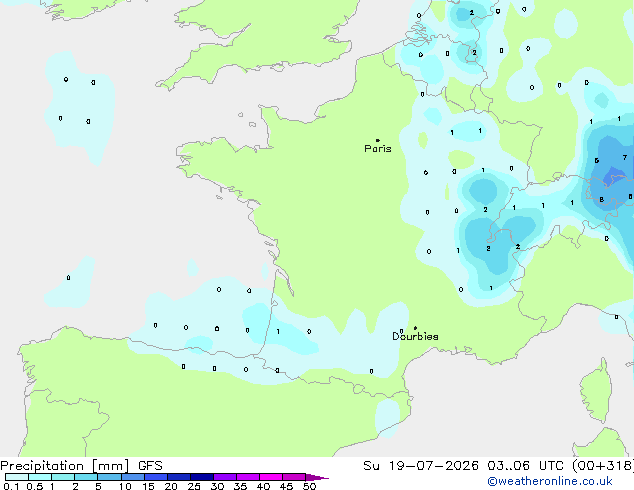Screen dimensions: 634x490
Task: Click the Dourbies location dot
Action: click(415, 328)
